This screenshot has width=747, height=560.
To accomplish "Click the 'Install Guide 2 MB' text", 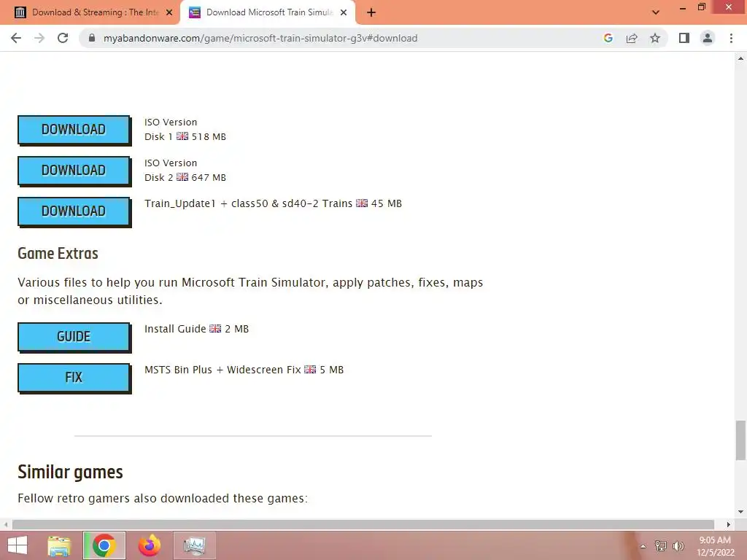I will [x=196, y=329].
